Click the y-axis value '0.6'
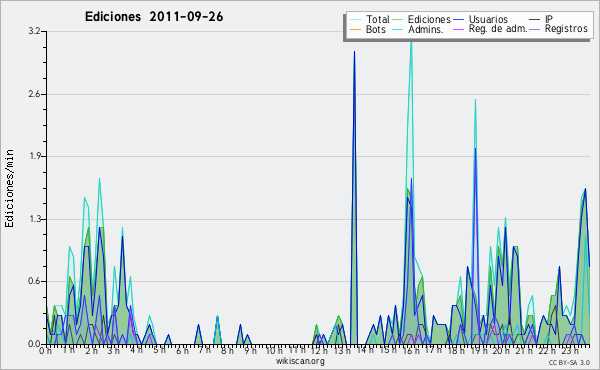Screen dimensions: 600x370 click(34, 281)
